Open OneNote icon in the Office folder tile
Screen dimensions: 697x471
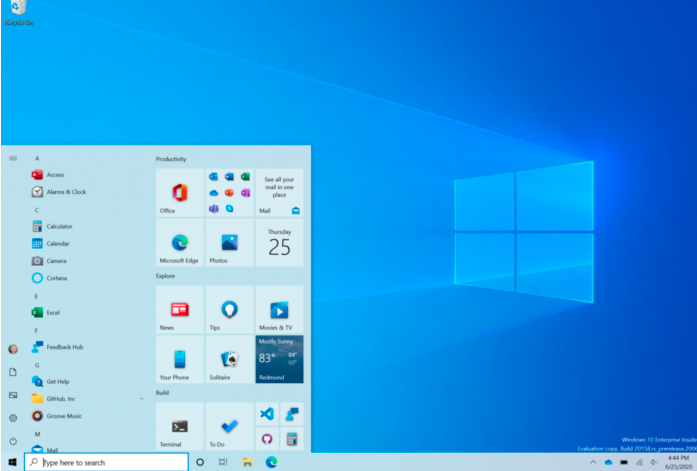(x=245, y=193)
